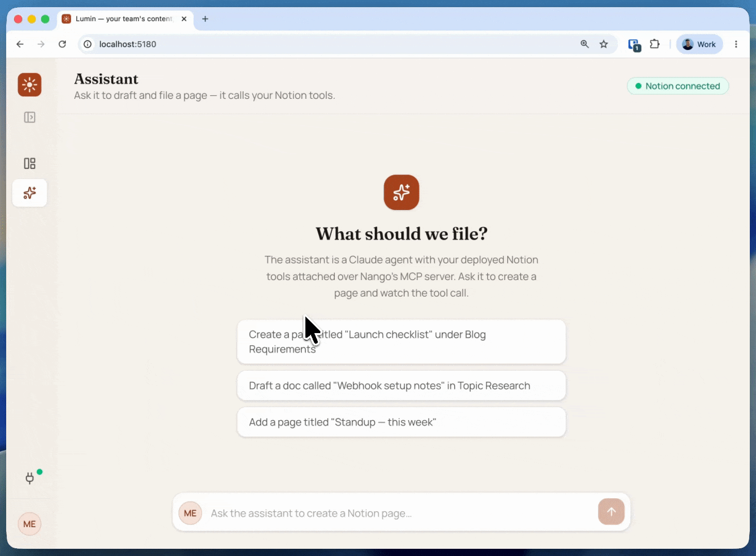Open the Lumin sun logo home
756x556 pixels.
[x=29, y=84]
